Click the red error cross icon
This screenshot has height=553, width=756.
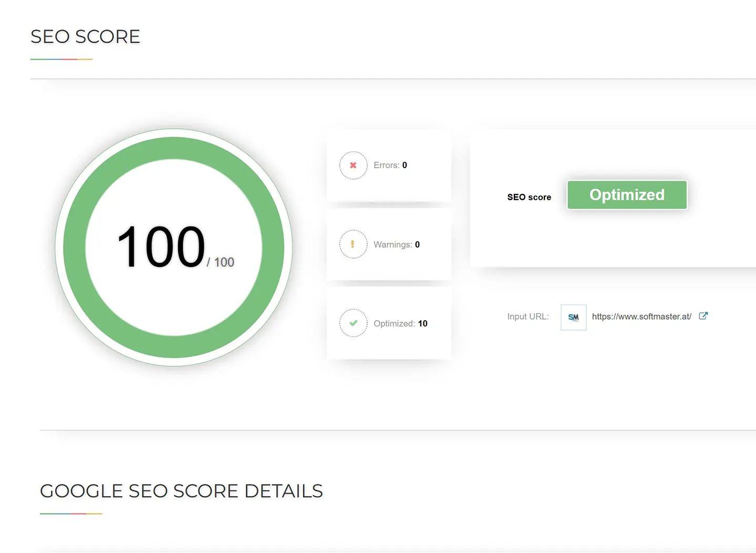coord(353,165)
